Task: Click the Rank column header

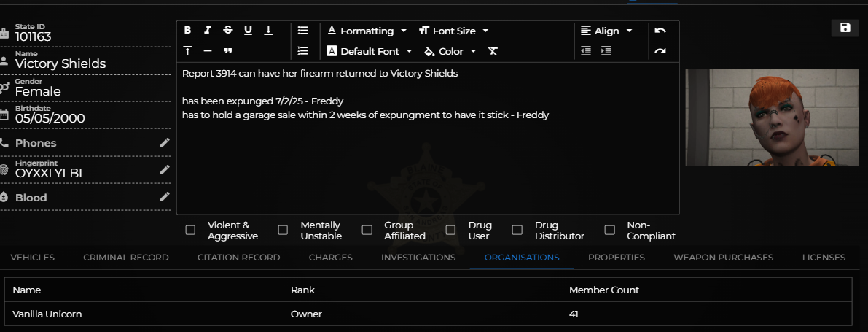Action: pyautogui.click(x=302, y=290)
